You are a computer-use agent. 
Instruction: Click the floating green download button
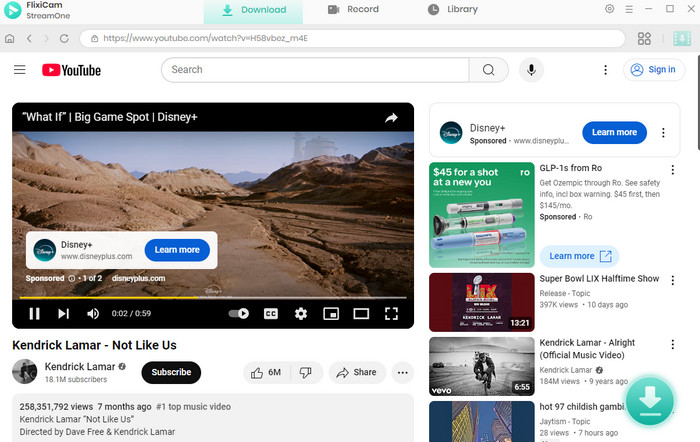click(650, 400)
